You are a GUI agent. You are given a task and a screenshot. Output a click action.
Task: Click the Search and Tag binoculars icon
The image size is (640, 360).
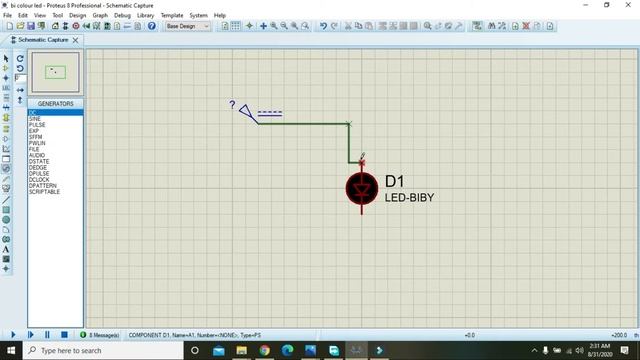[491, 26]
